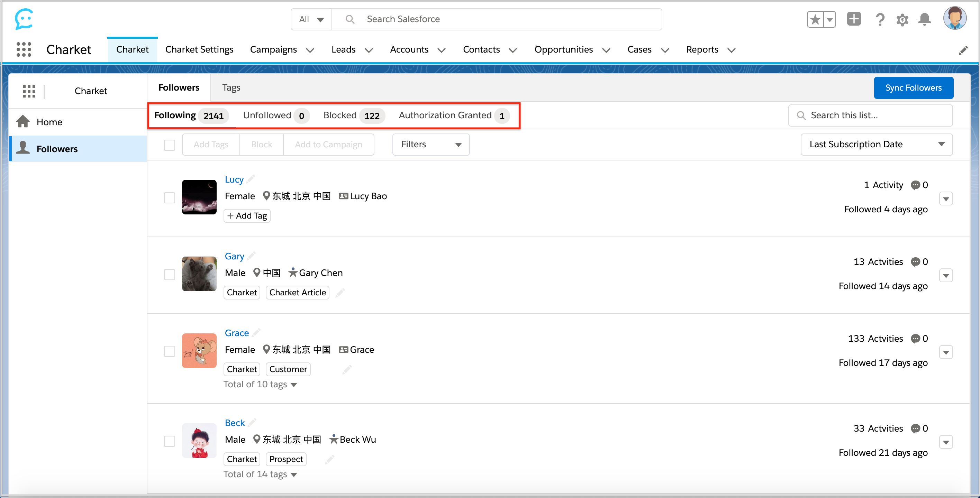Click the notifications bell icon
Image resolution: width=980 pixels, height=498 pixels.
(924, 19)
